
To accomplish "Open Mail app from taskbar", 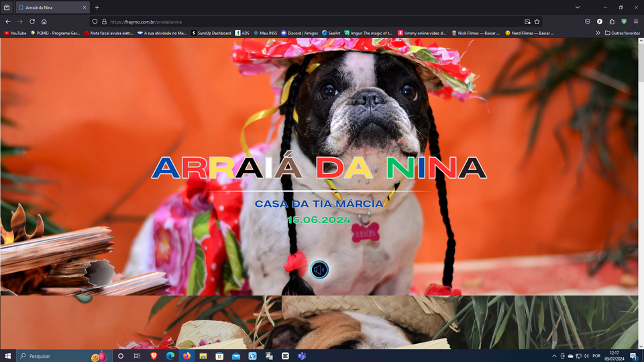I will coord(235,356).
